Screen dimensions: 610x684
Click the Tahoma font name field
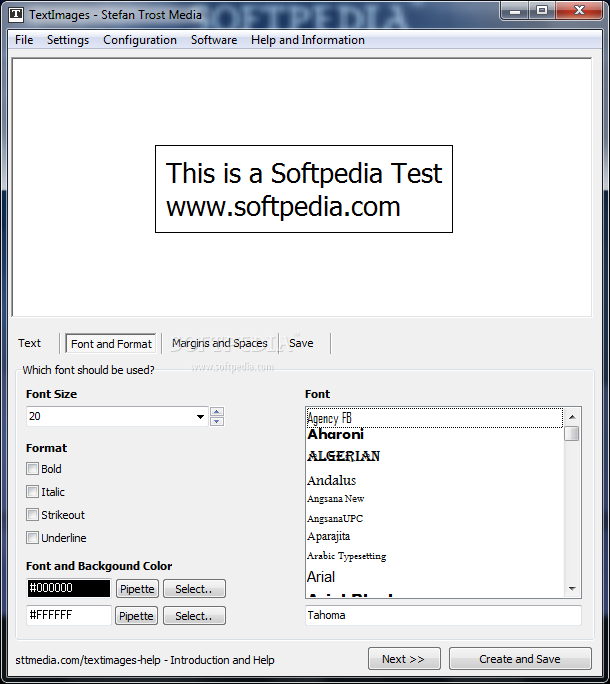coord(443,615)
